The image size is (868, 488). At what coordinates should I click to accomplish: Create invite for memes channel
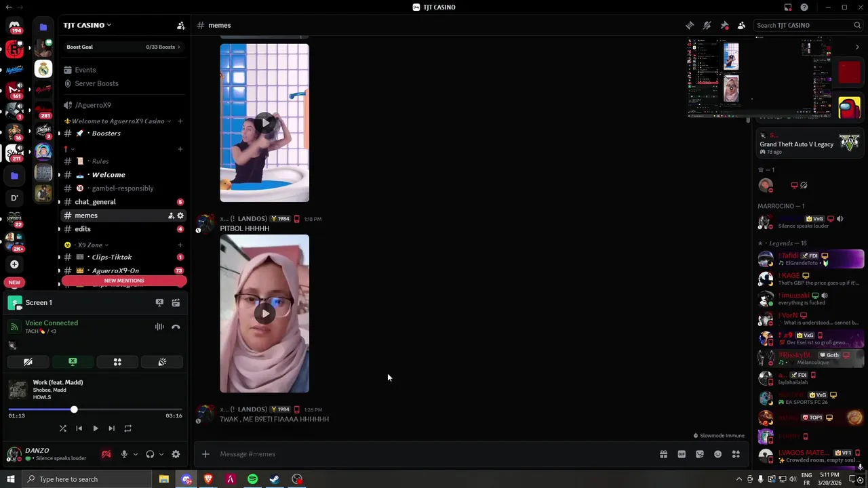[171, 216]
